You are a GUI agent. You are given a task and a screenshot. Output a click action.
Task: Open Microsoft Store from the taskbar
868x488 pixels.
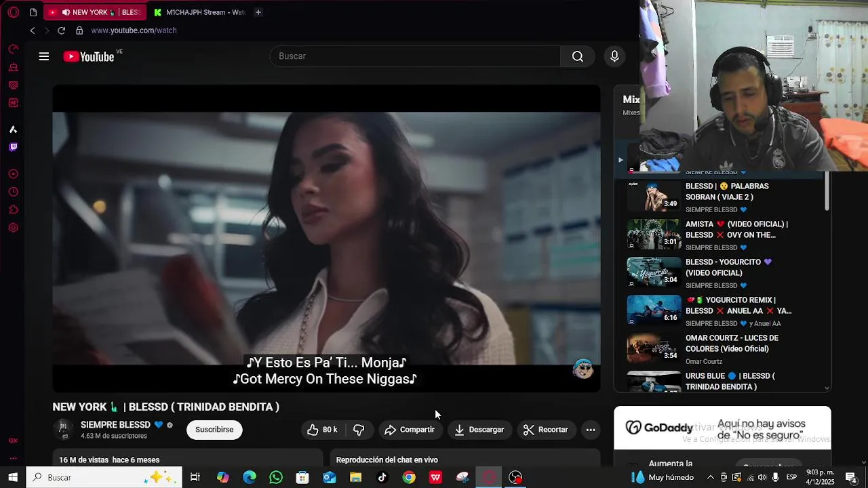(302, 477)
